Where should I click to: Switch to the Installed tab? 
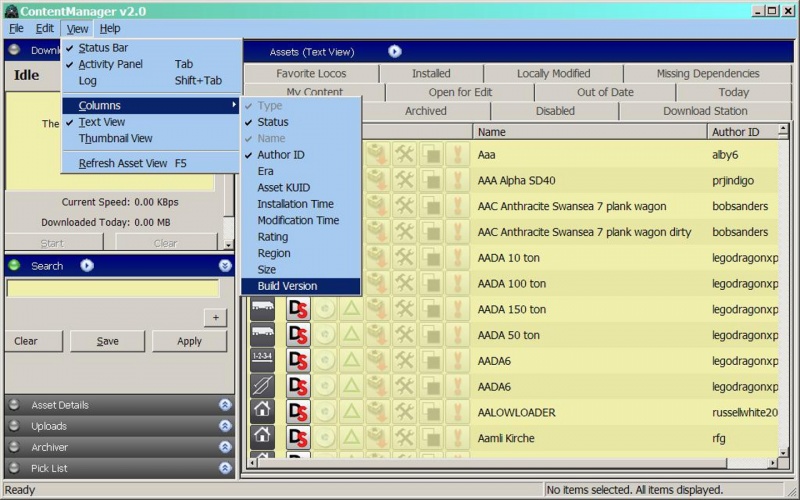coord(431,73)
